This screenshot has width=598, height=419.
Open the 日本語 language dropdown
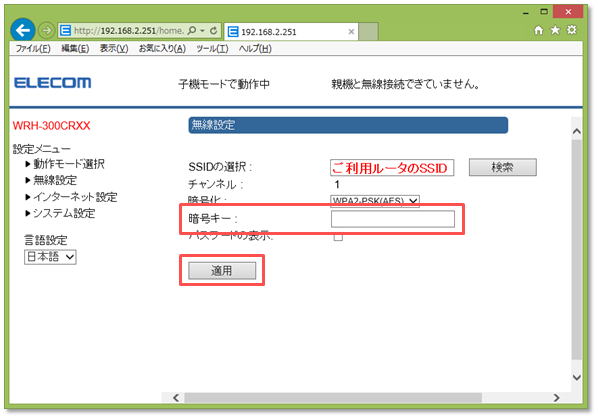click(50, 257)
